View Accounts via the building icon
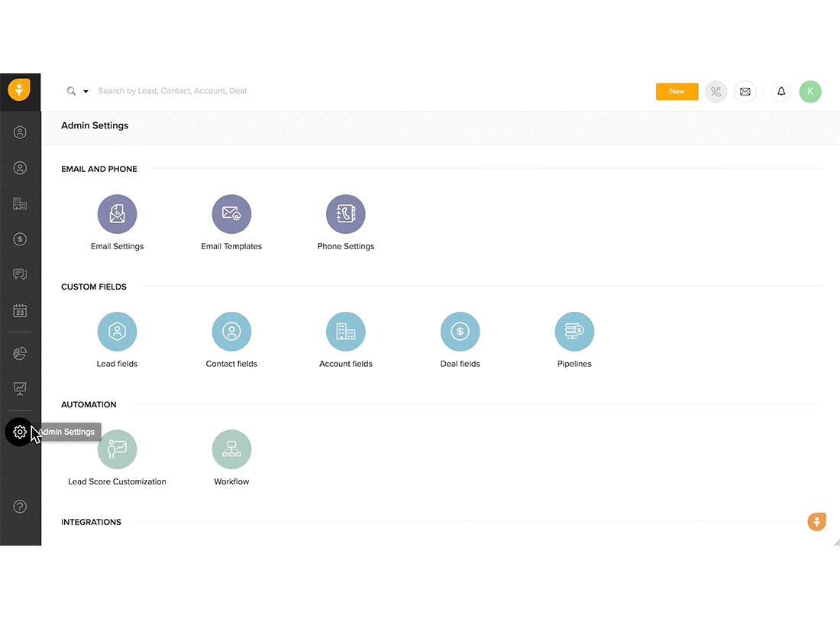Image resolution: width=840 pixels, height=619 pixels. (x=20, y=203)
